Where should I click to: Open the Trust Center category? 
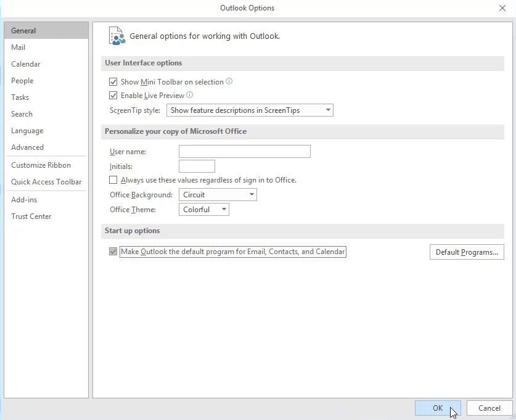(46, 216)
